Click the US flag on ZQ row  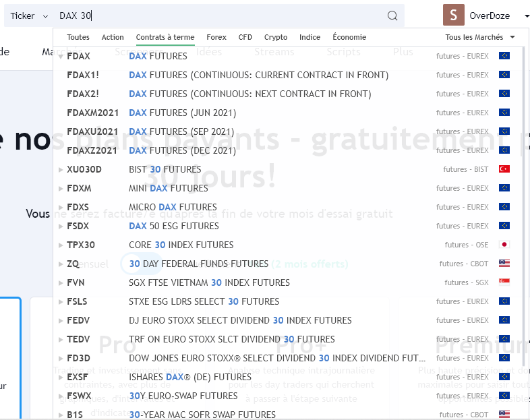(504, 264)
